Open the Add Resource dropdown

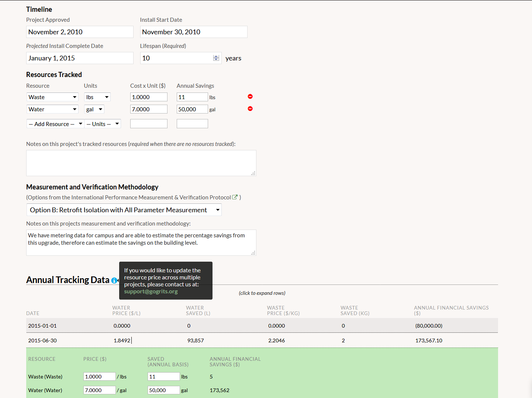click(55, 124)
